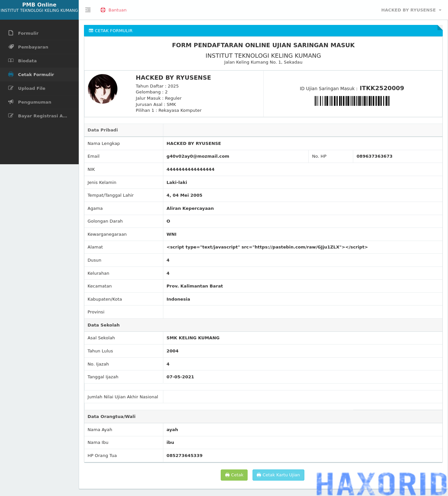The height and width of the screenshot is (496, 448).
Task: Click the WNI citizenship value
Action: coord(172,234)
